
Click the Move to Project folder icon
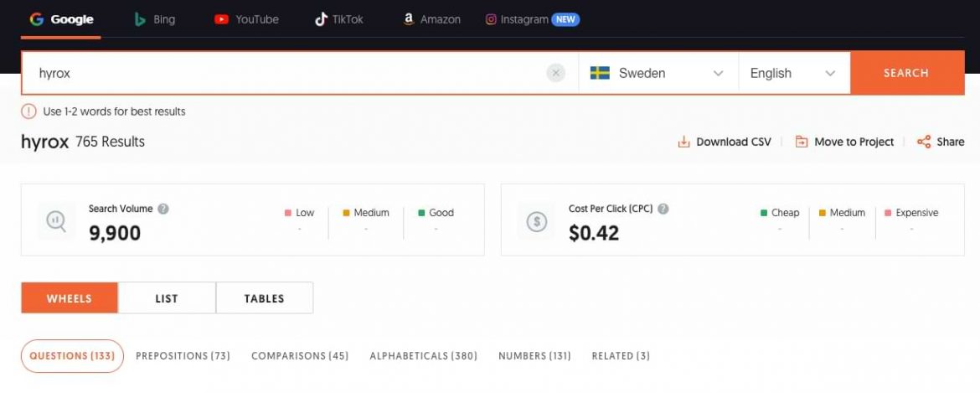click(x=802, y=142)
